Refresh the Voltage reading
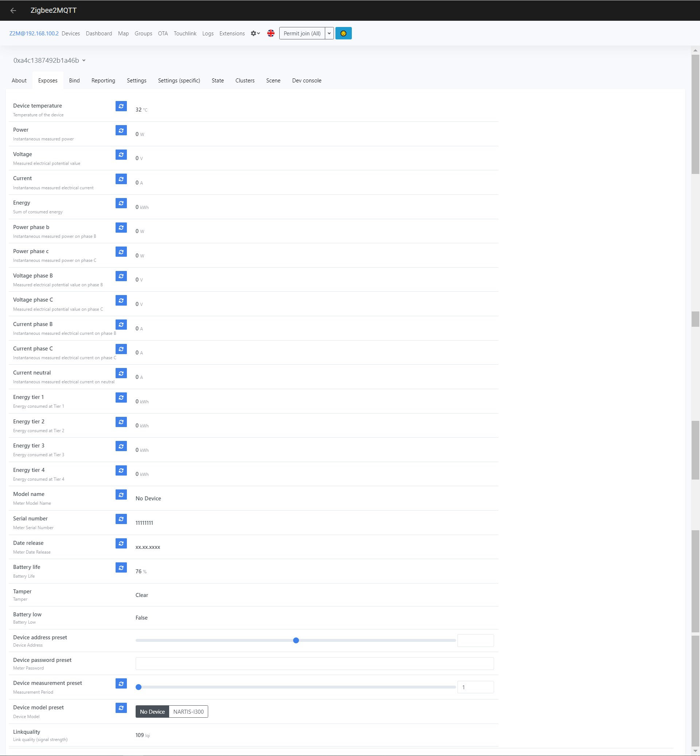The width and height of the screenshot is (700, 756). coord(121,155)
